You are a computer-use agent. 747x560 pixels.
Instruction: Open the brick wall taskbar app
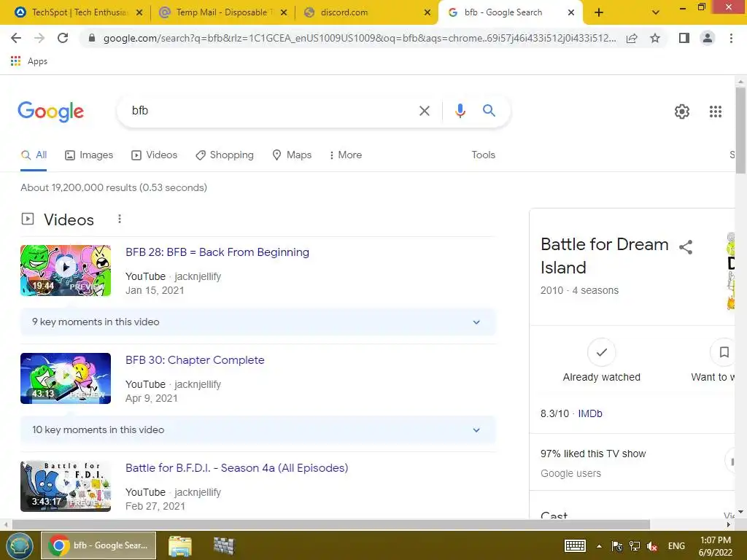tap(224, 545)
